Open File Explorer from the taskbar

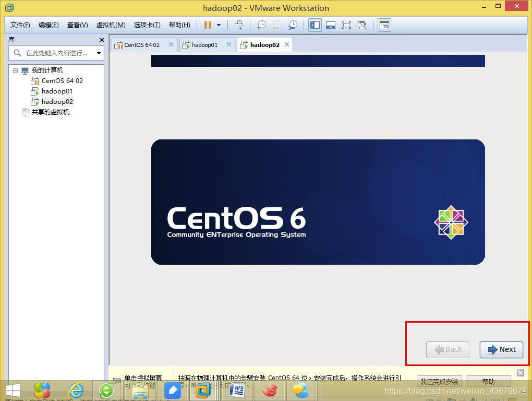pos(140,390)
